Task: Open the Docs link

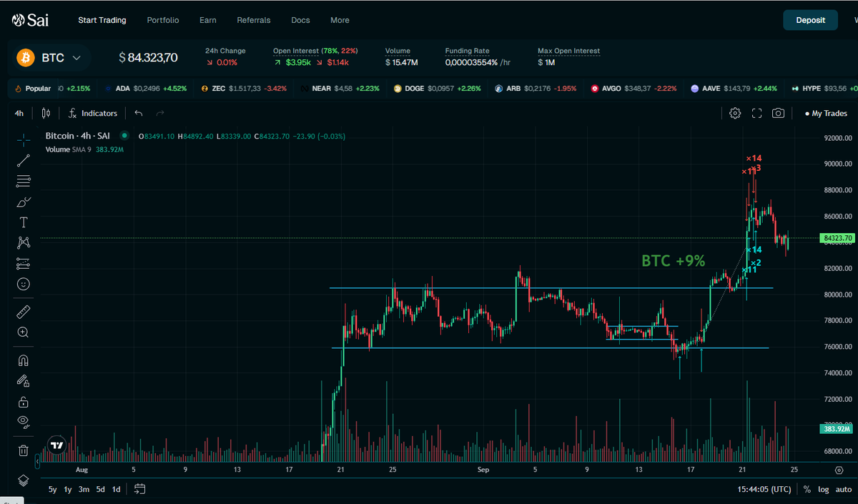Action: [x=301, y=20]
